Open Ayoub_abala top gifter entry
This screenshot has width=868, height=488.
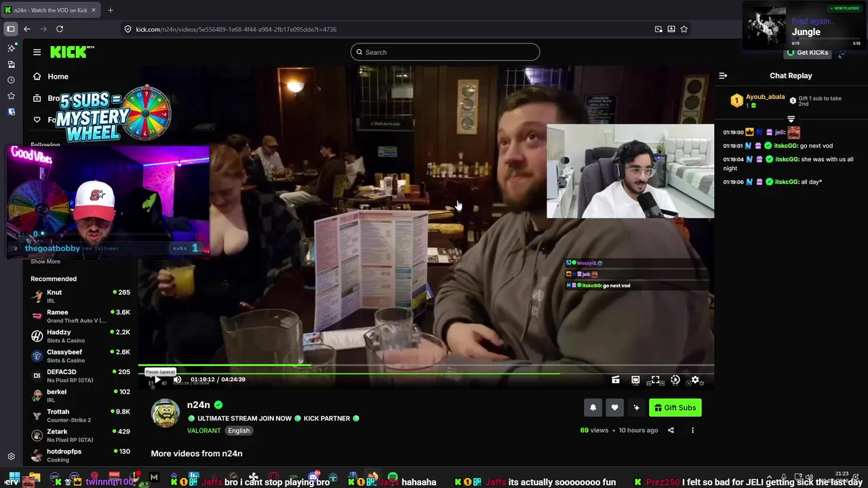758,101
